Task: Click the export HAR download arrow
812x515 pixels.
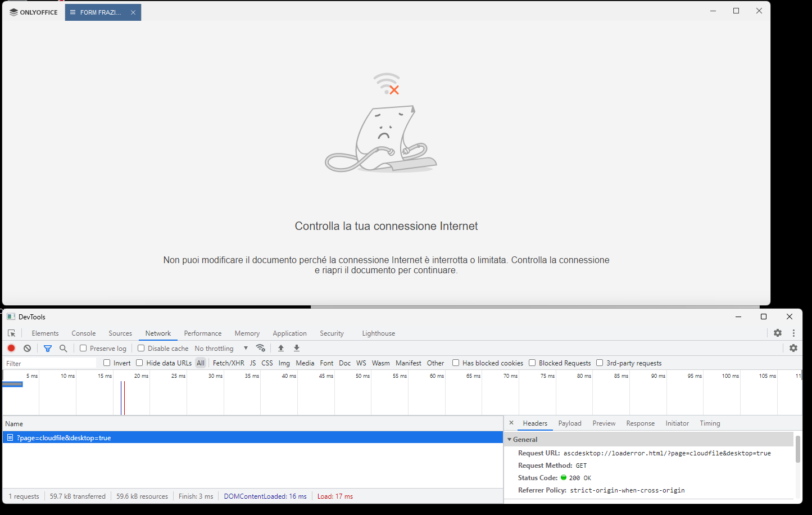Action: (297, 348)
